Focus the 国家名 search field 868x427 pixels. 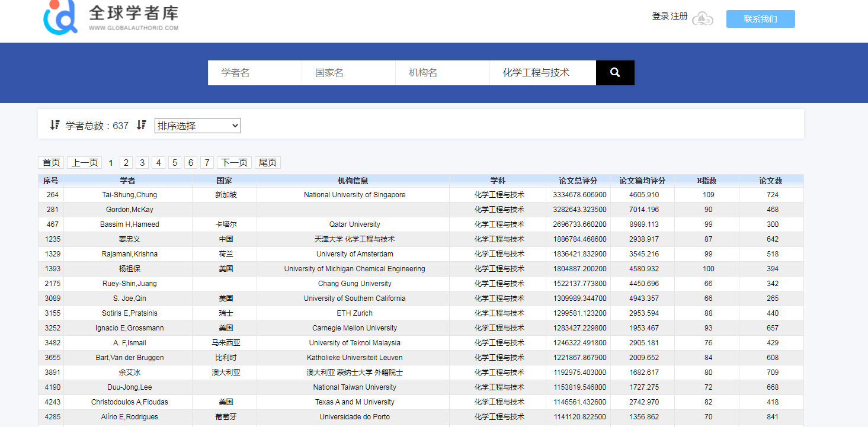(348, 73)
